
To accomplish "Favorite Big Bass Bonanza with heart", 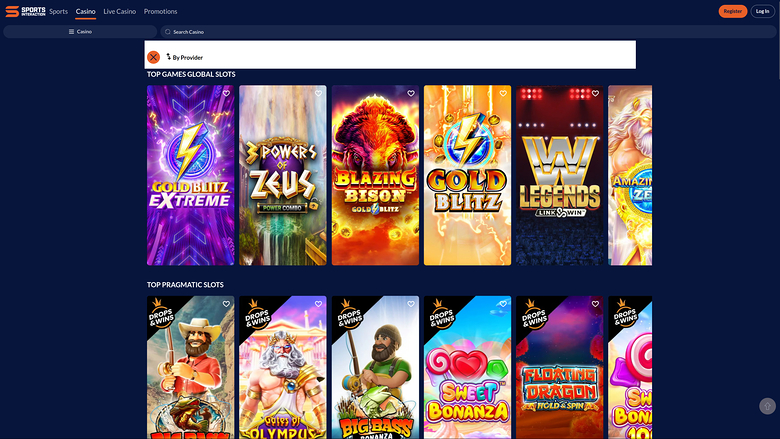I will pos(411,304).
